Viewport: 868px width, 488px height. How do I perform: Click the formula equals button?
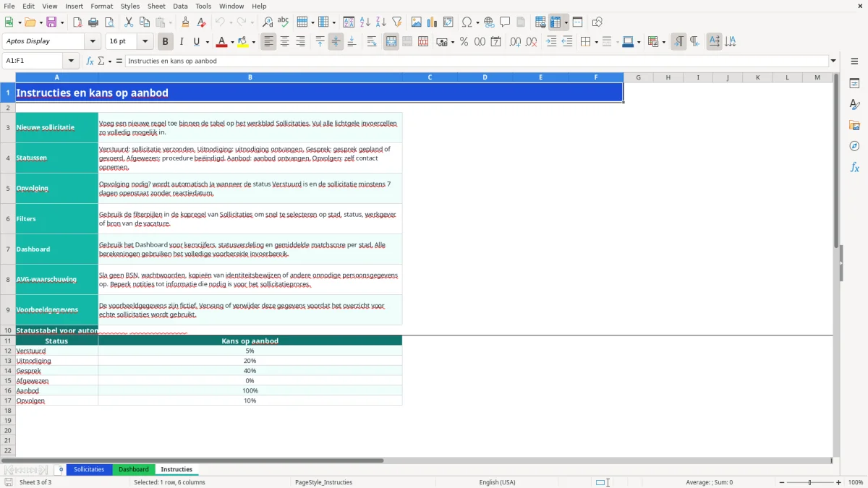[119, 61]
